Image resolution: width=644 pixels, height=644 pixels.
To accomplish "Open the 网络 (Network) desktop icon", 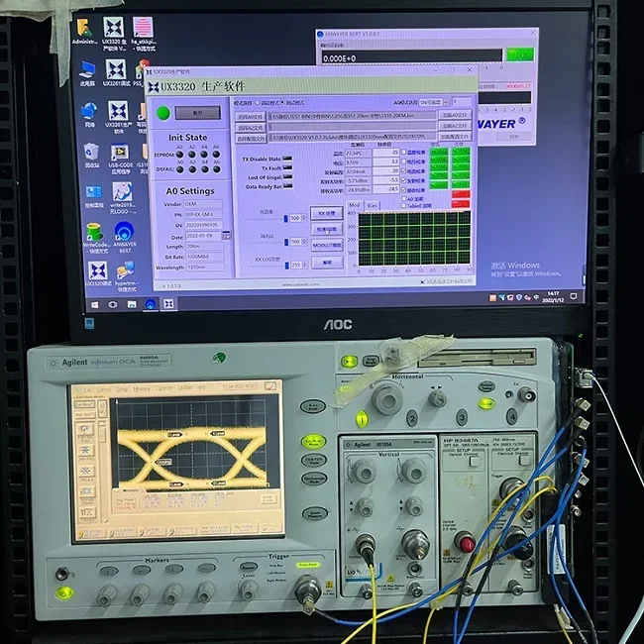I will click(89, 115).
